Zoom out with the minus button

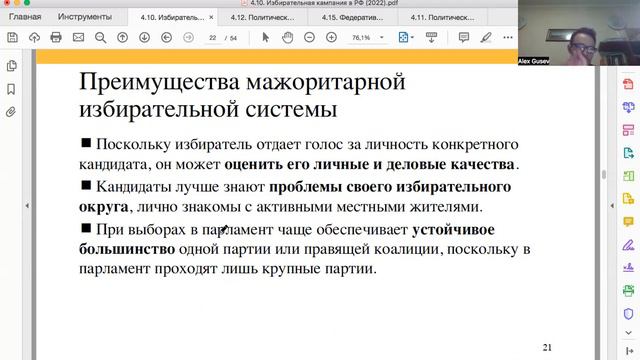(309, 38)
